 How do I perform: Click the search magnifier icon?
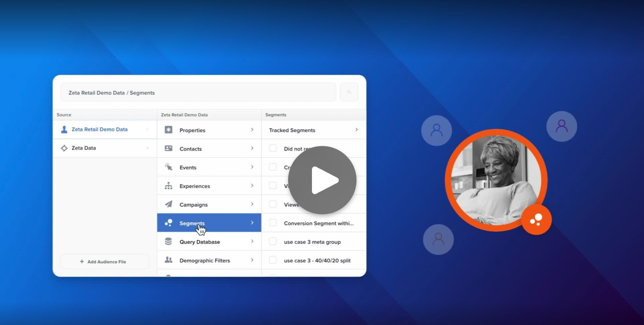pyautogui.click(x=349, y=92)
